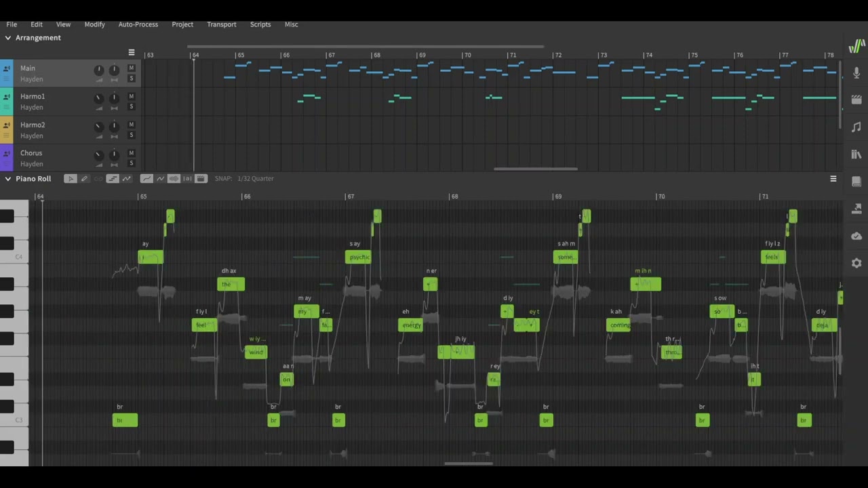Open the cloud License panel in sidebar

pyautogui.click(x=856, y=236)
